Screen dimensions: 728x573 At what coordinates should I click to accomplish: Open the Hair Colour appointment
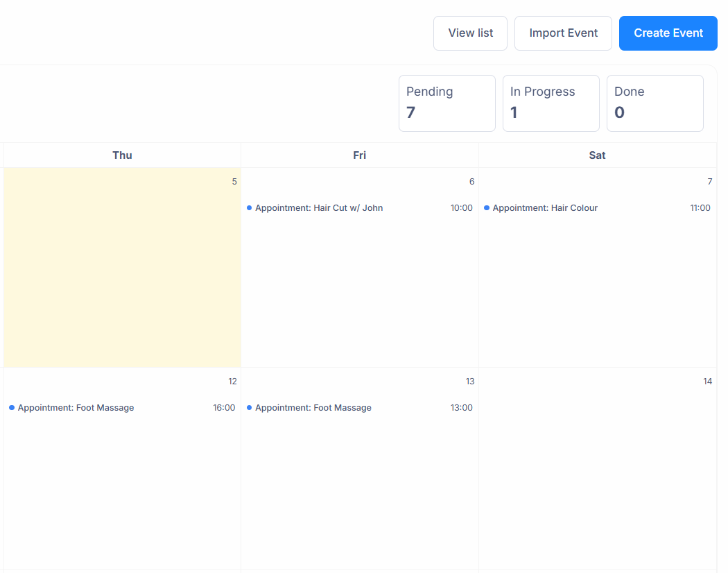pyautogui.click(x=545, y=208)
